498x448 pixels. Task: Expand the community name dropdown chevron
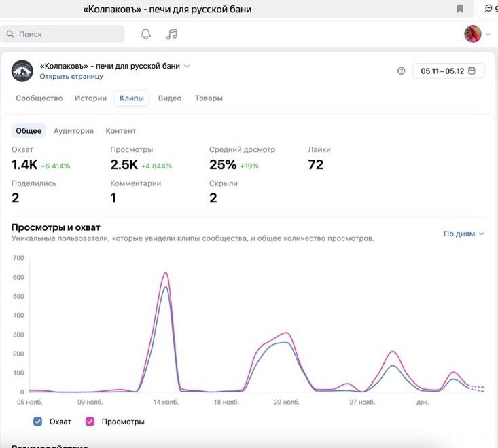(187, 66)
